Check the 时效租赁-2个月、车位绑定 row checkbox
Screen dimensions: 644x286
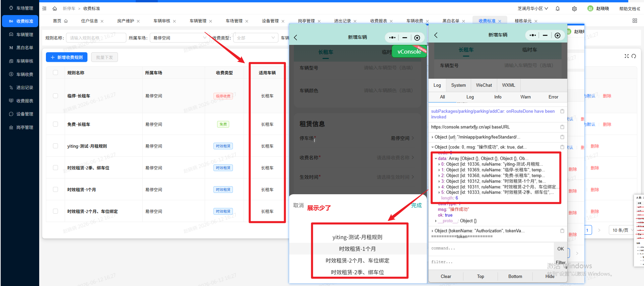56,211
